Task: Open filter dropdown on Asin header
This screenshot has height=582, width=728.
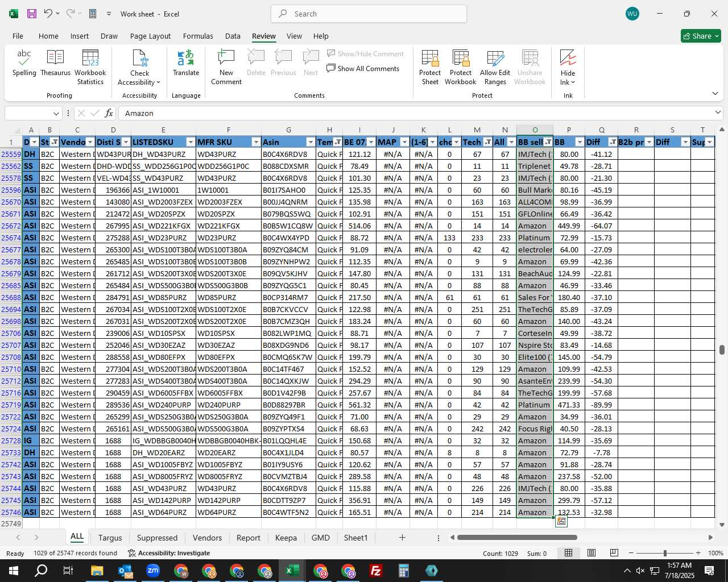Action: point(311,142)
